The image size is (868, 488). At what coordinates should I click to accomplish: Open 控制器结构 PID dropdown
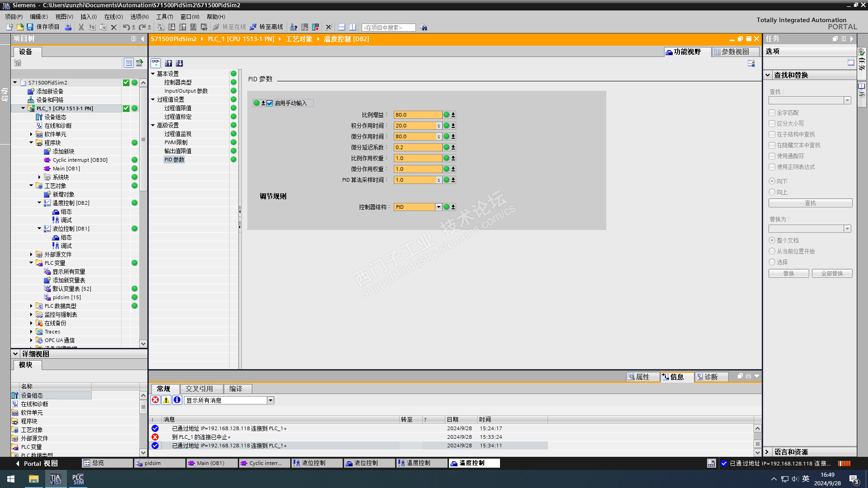click(x=438, y=207)
